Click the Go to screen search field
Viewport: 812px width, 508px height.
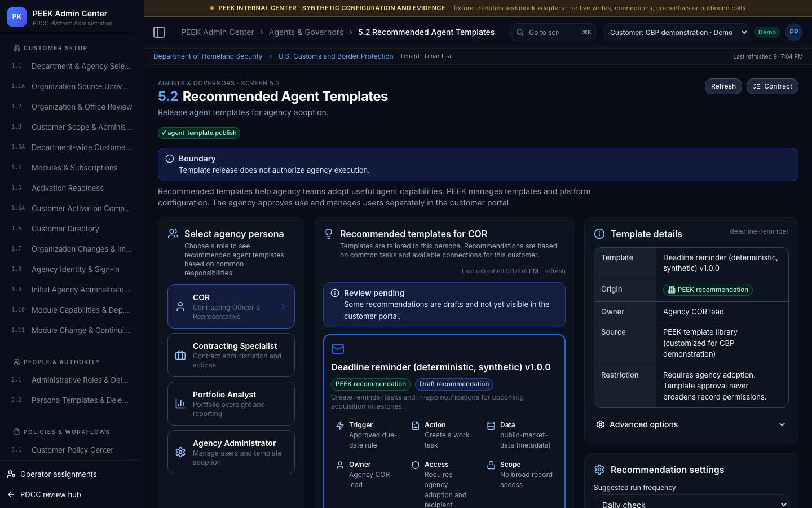[x=553, y=32]
